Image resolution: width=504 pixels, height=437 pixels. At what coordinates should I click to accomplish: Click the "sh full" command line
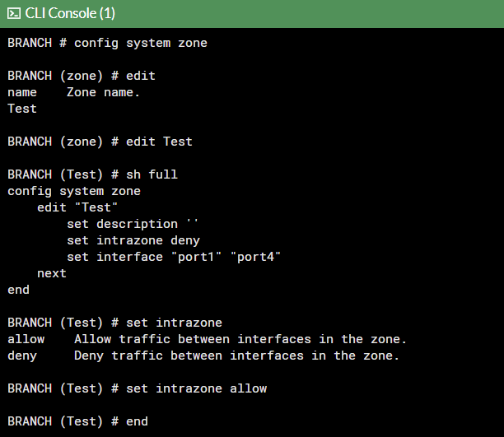[92, 174]
